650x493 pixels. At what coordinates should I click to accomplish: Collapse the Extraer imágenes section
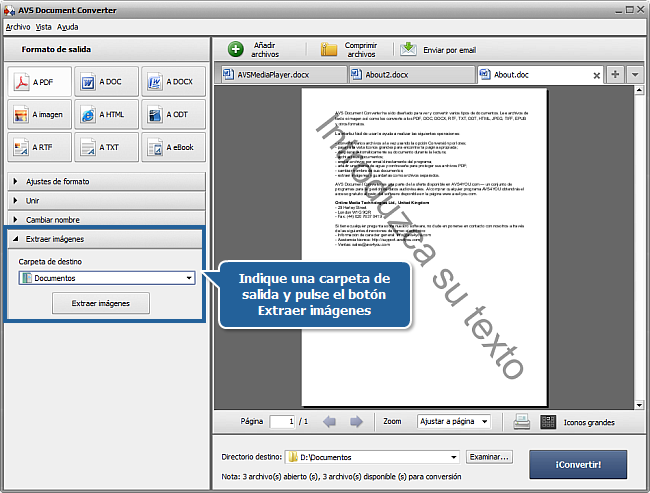(105, 239)
